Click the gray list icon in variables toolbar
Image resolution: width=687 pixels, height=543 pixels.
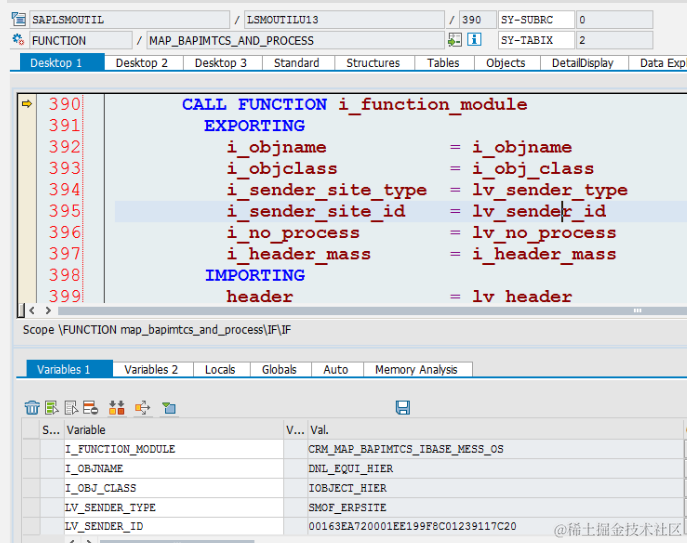tap(71, 408)
